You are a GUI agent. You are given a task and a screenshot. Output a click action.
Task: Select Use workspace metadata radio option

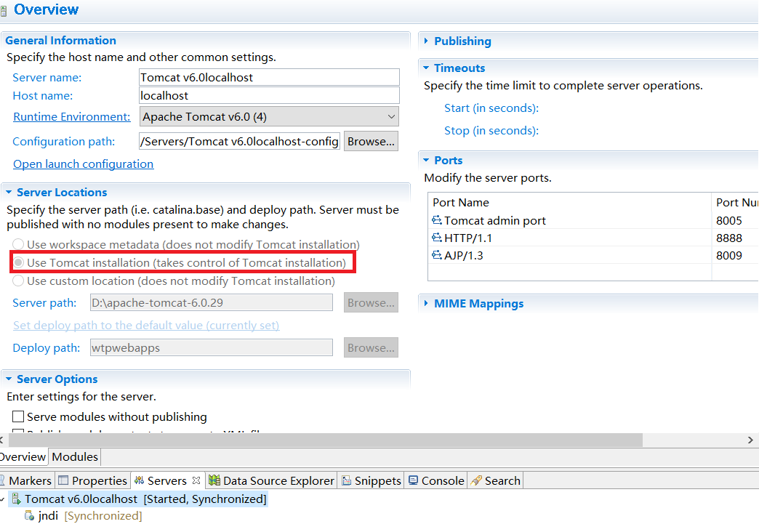pyautogui.click(x=18, y=244)
